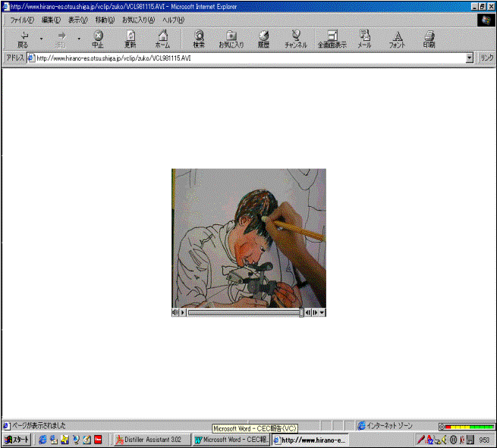Step the video one frame back

point(308,313)
